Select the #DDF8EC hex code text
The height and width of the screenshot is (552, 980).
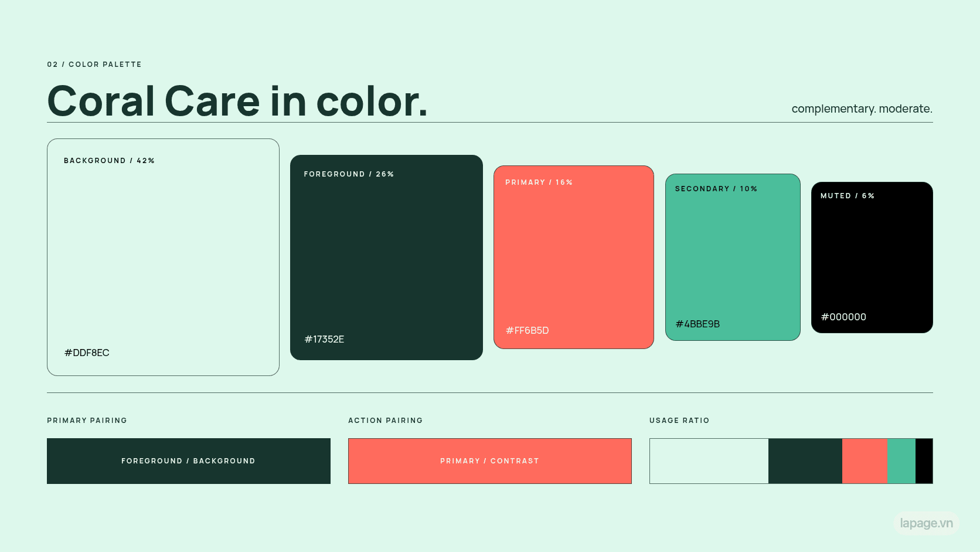pyautogui.click(x=87, y=353)
